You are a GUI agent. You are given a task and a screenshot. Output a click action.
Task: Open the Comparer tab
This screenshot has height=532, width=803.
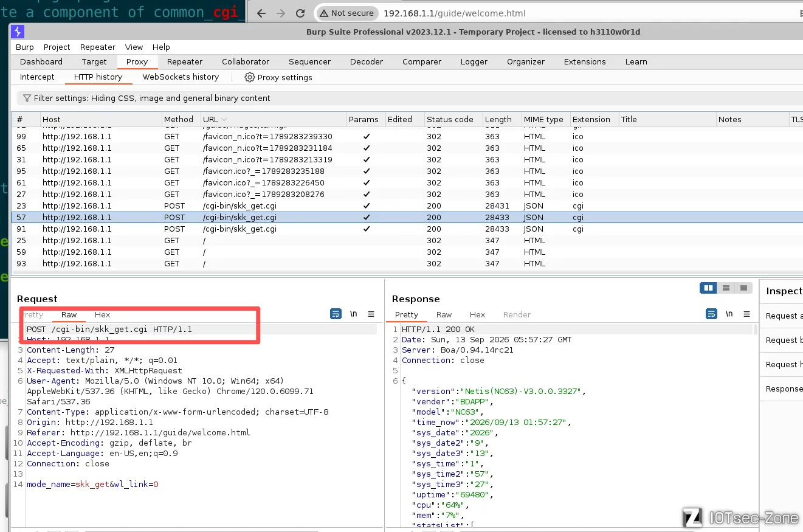pyautogui.click(x=422, y=61)
